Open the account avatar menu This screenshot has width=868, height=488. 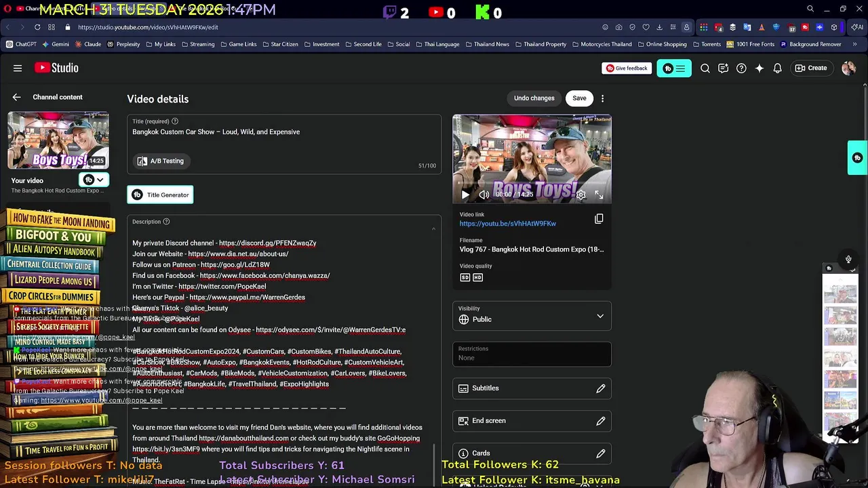848,68
